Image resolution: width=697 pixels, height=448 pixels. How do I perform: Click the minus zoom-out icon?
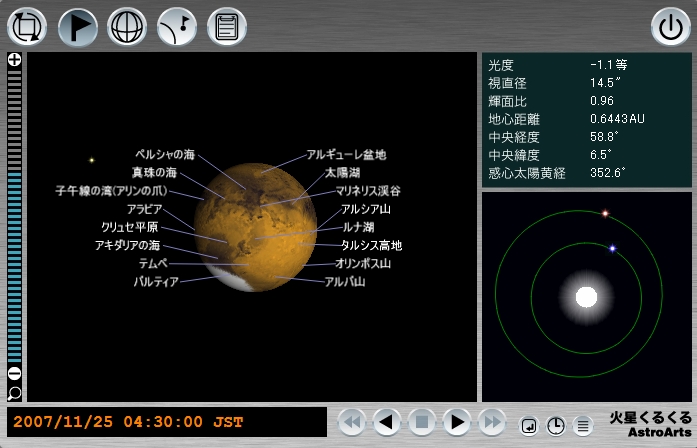(x=15, y=373)
